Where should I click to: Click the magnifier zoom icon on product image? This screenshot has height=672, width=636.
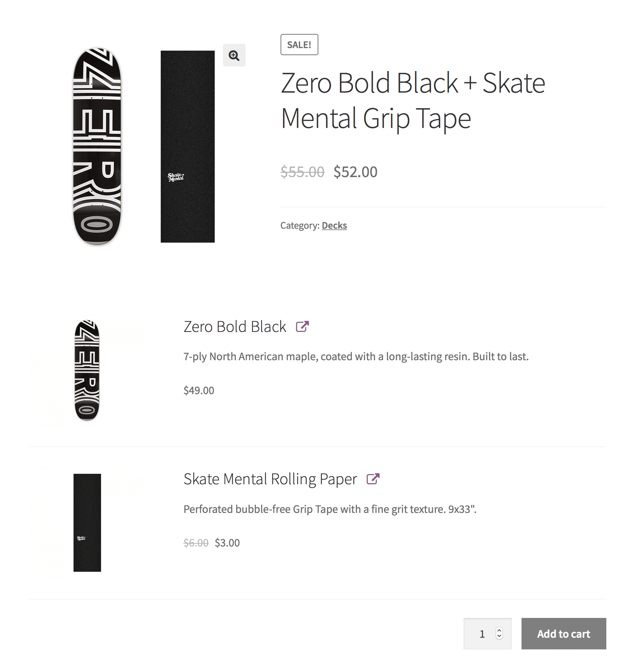click(234, 55)
